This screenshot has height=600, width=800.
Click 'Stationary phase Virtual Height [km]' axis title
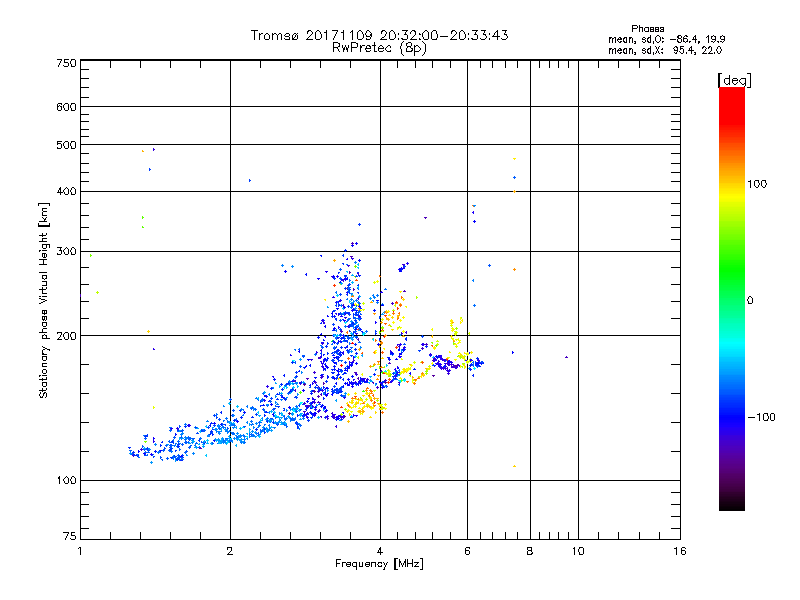coord(43,301)
